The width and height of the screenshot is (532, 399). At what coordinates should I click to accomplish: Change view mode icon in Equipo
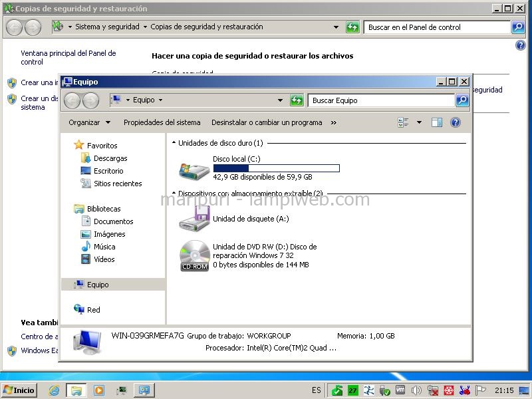coord(403,122)
